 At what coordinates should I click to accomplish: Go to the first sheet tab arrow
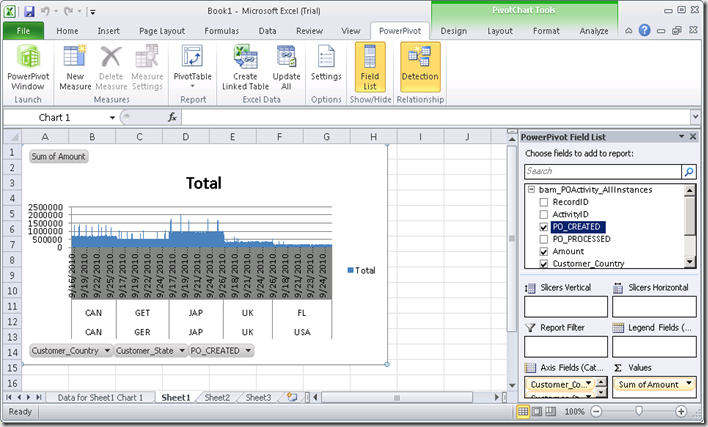[x=9, y=397]
